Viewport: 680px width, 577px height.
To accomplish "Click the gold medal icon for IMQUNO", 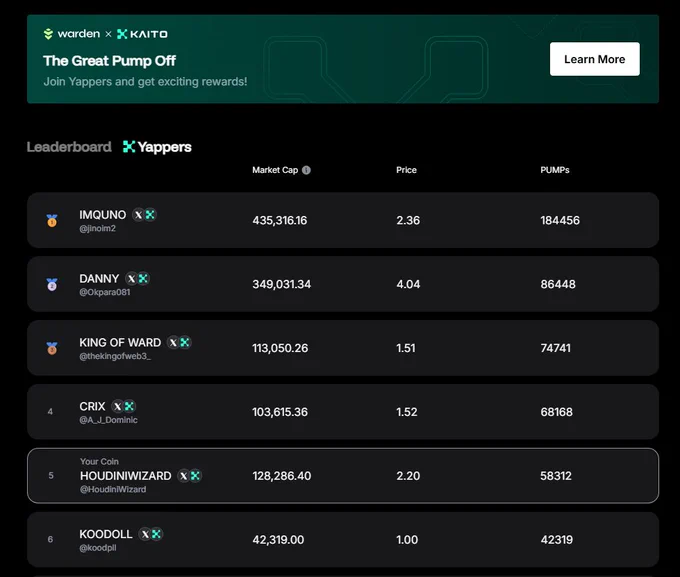I will click(x=52, y=220).
